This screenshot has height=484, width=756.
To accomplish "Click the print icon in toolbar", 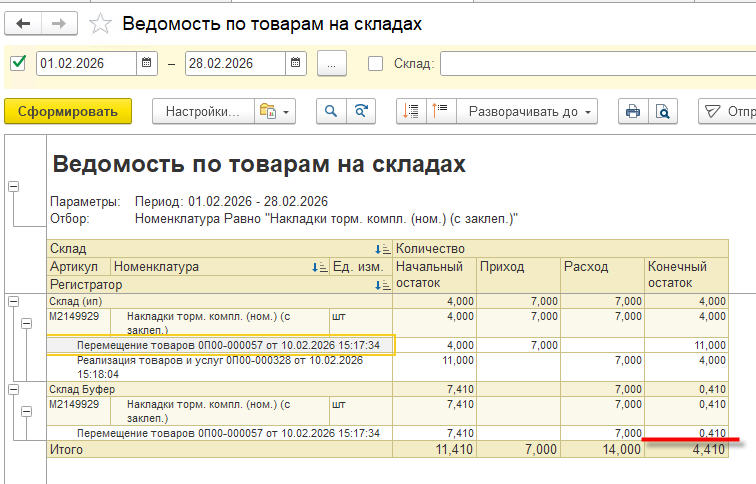I will (x=632, y=111).
